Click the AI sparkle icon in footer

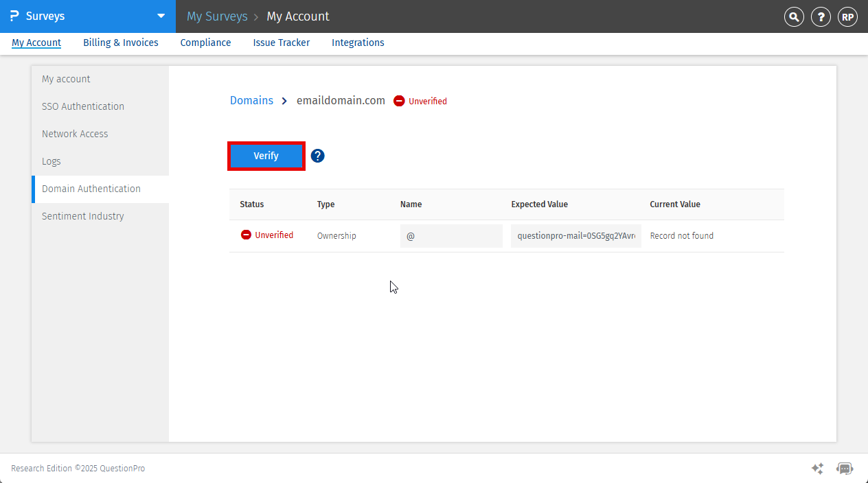tap(817, 469)
